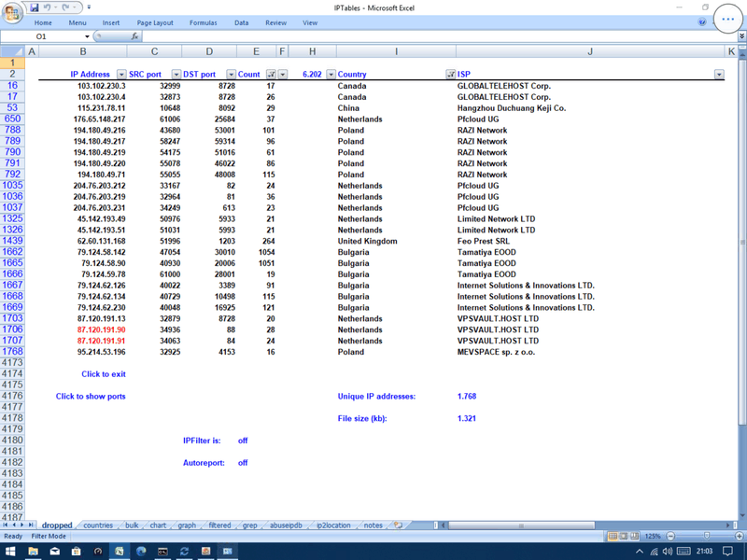
Task: Select row header 1439
Action: (12, 241)
